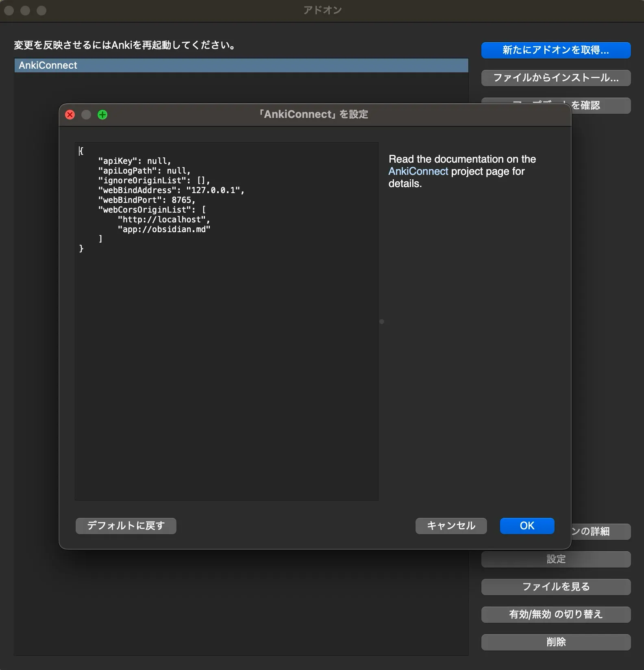
Task: Open 設定 for the selected add-on
Action: 556,559
